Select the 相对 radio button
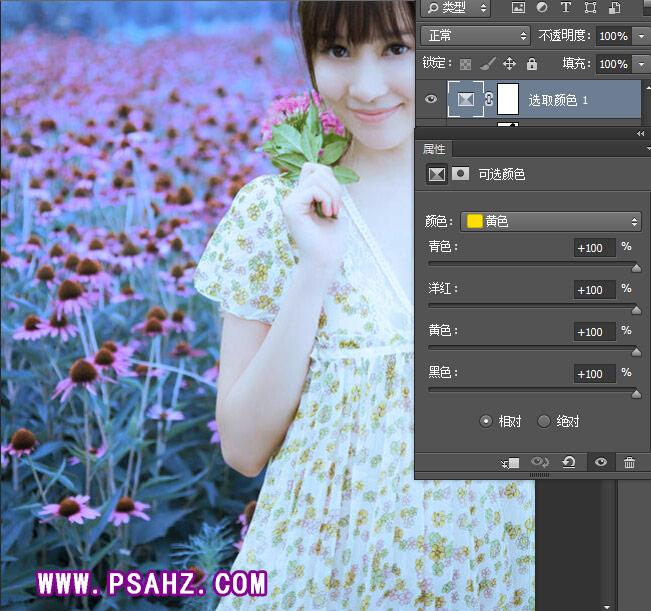The height and width of the screenshot is (611, 651). tap(486, 421)
